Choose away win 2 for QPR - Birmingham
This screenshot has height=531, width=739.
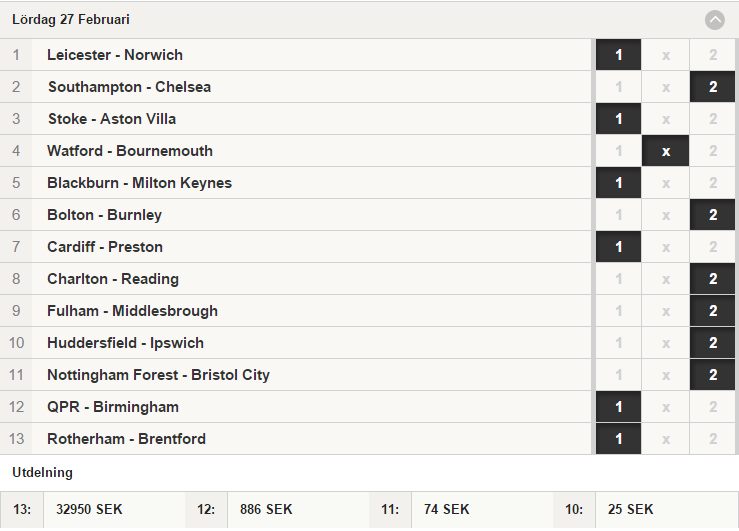click(713, 408)
